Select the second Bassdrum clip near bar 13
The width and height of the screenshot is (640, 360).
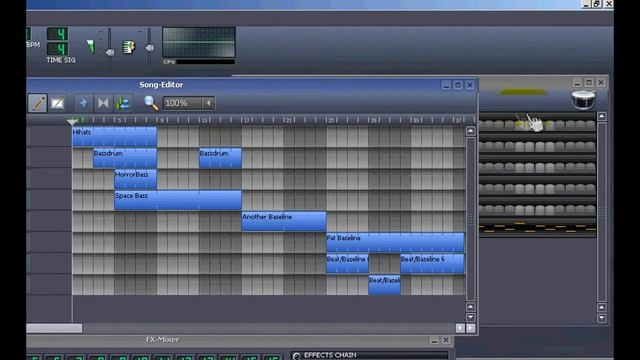[220, 158]
